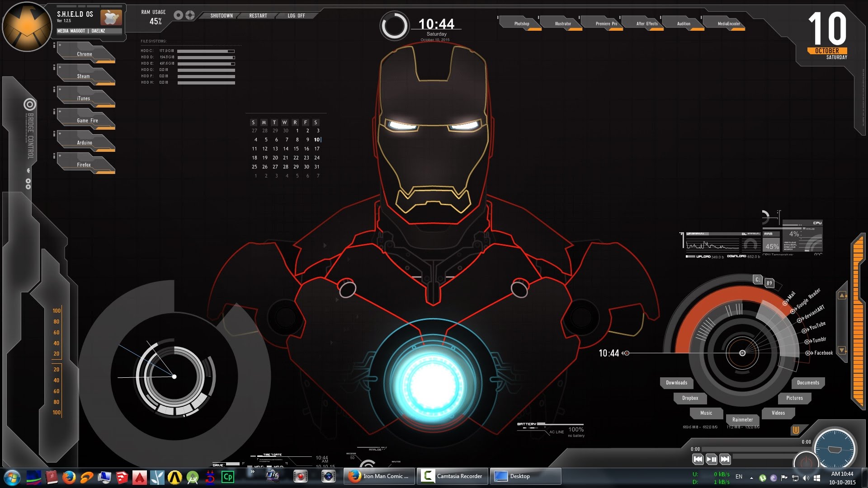Click the Arduino shortcut button
The image size is (868, 488).
pyautogui.click(x=84, y=142)
